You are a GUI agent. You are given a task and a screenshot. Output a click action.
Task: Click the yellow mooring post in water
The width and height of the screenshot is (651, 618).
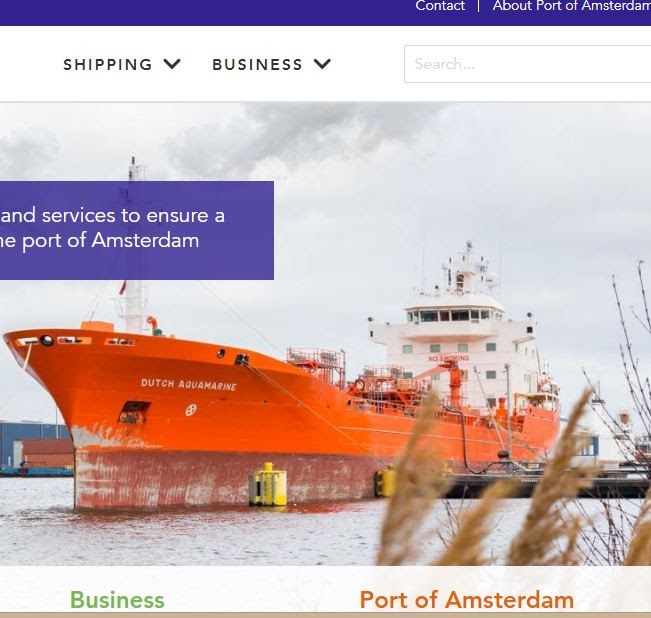click(268, 484)
